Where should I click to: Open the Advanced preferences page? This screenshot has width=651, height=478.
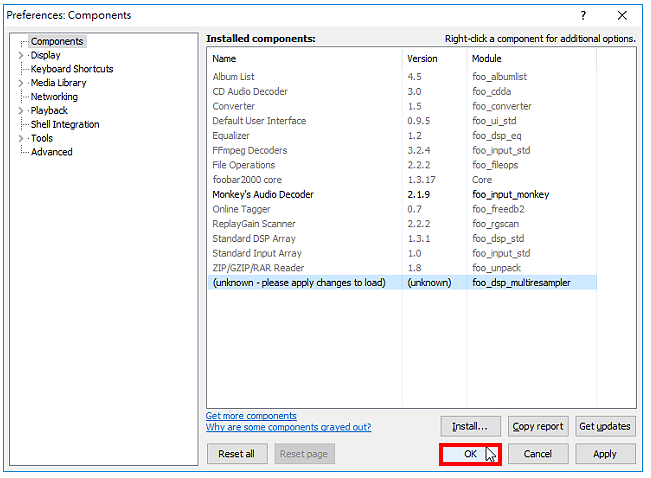[x=52, y=152]
